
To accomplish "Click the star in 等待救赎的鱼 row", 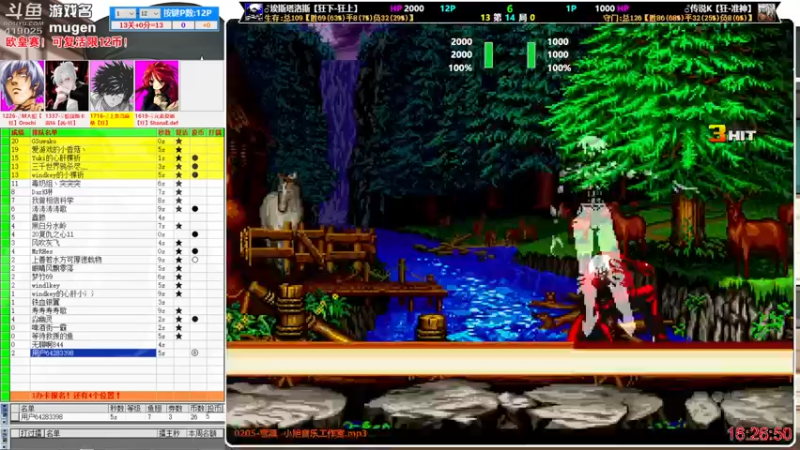I will 179,336.
